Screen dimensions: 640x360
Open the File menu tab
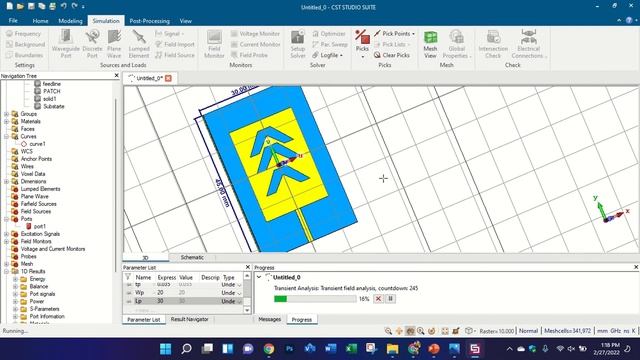point(13,20)
